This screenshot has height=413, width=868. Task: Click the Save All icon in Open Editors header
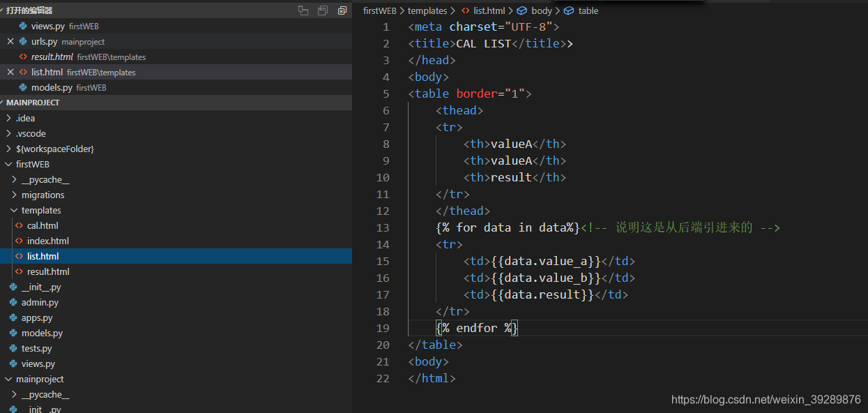click(x=322, y=10)
